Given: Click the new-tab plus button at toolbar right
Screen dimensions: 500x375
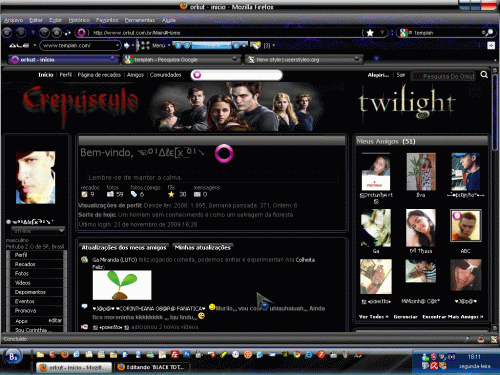Looking at the screenshot, I should (491, 45).
